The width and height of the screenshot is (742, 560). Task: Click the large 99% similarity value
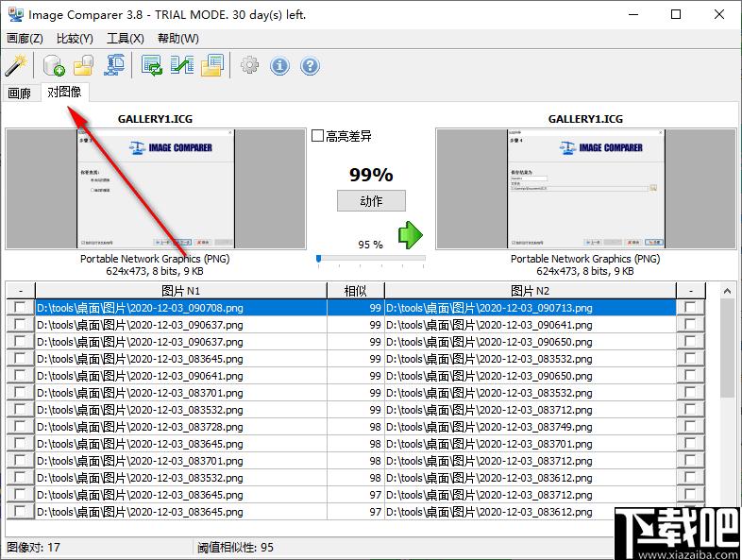372,175
